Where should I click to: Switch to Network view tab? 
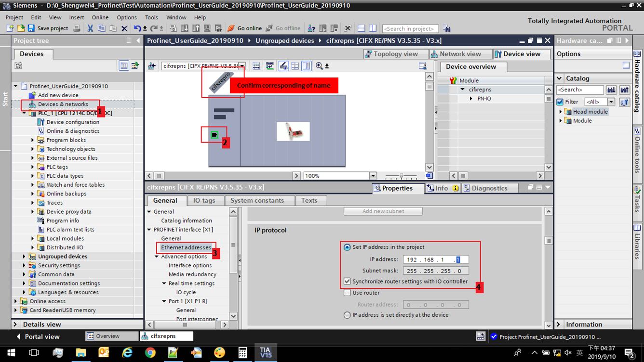tap(460, 54)
